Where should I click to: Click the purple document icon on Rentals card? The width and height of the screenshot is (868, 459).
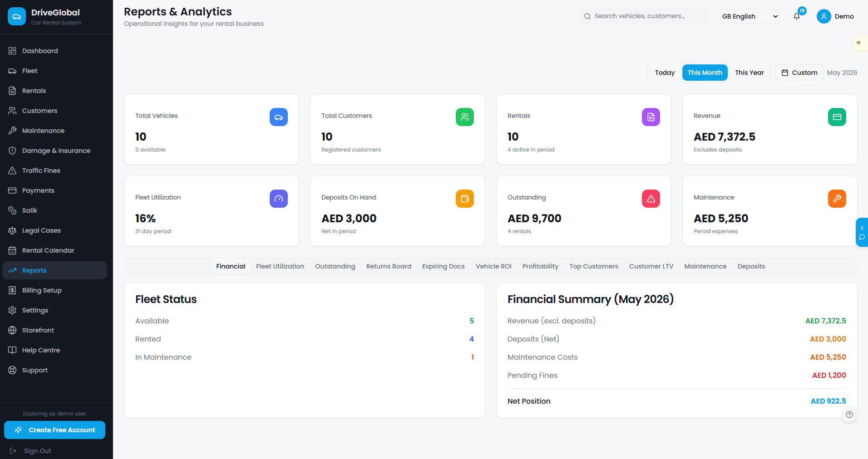pyautogui.click(x=651, y=117)
